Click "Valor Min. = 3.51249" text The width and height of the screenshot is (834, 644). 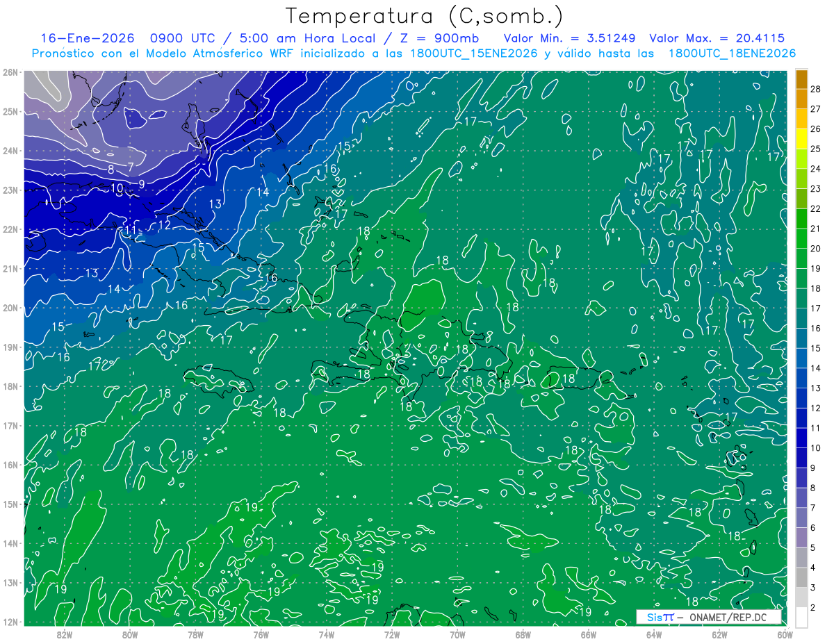pos(569,38)
